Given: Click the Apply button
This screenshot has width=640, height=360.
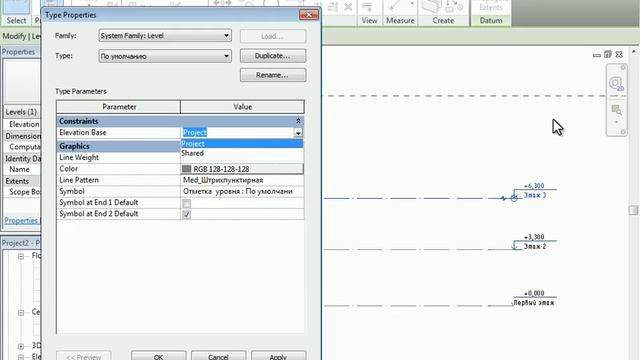Looking at the screenshot, I should 278,356.
